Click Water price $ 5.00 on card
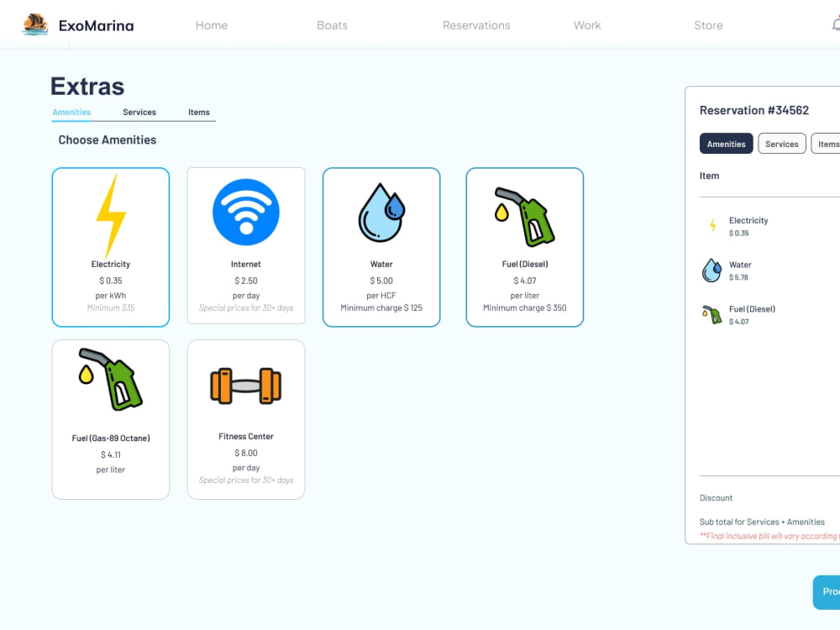 click(381, 281)
